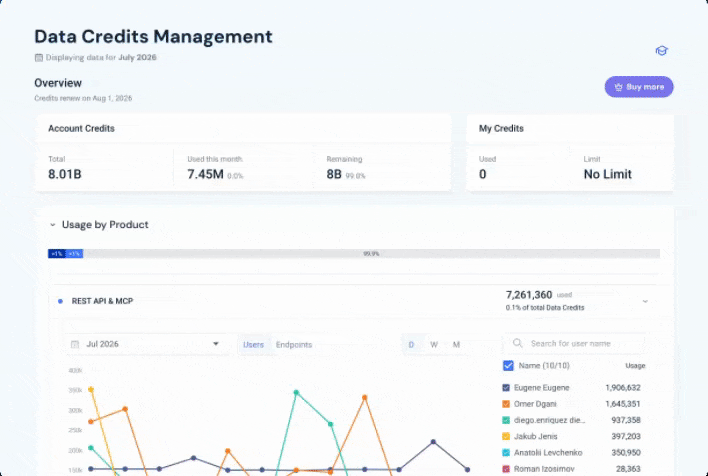Click the yellow data point near 350k

91,389
